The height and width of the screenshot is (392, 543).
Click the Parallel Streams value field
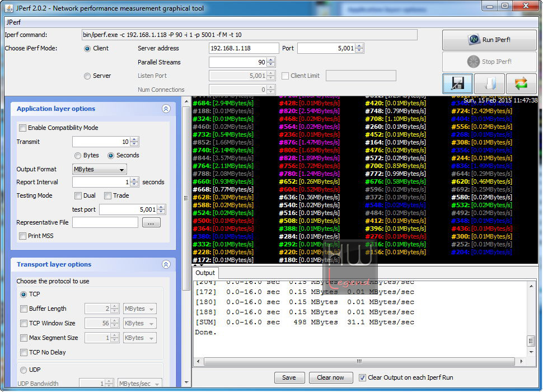(x=238, y=62)
